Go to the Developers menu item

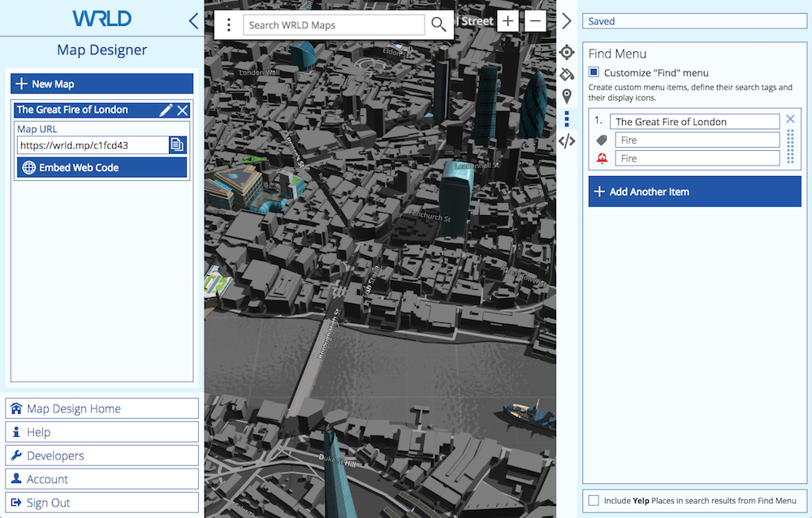pos(101,455)
